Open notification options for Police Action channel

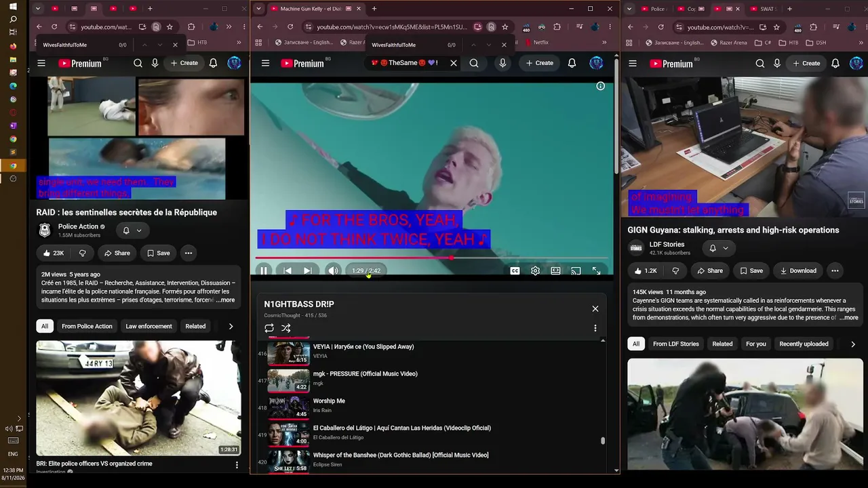click(132, 230)
